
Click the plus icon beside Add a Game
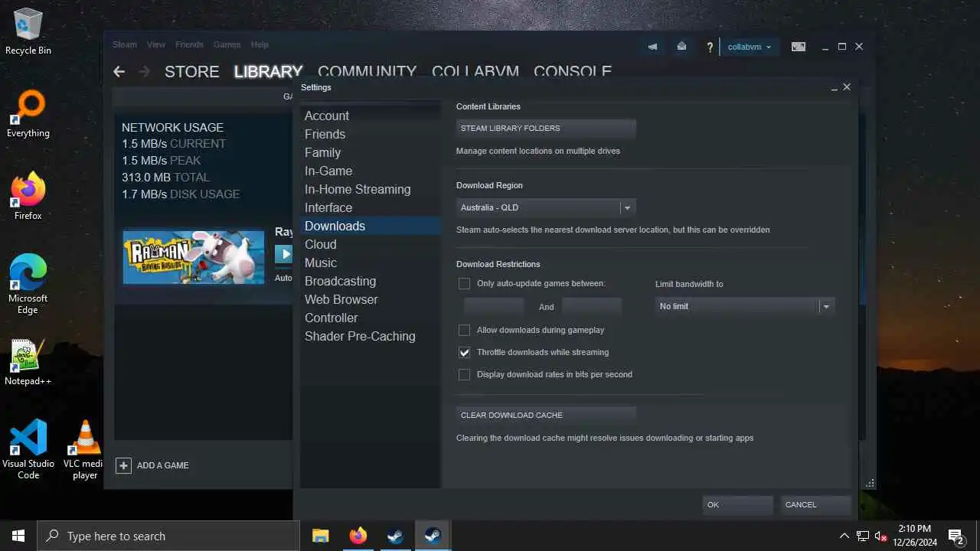click(x=123, y=465)
